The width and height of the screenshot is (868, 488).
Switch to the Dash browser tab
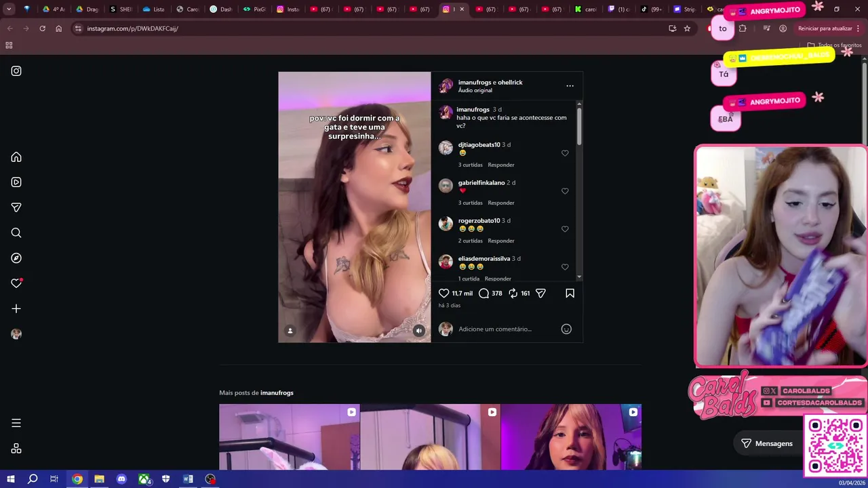(220, 9)
